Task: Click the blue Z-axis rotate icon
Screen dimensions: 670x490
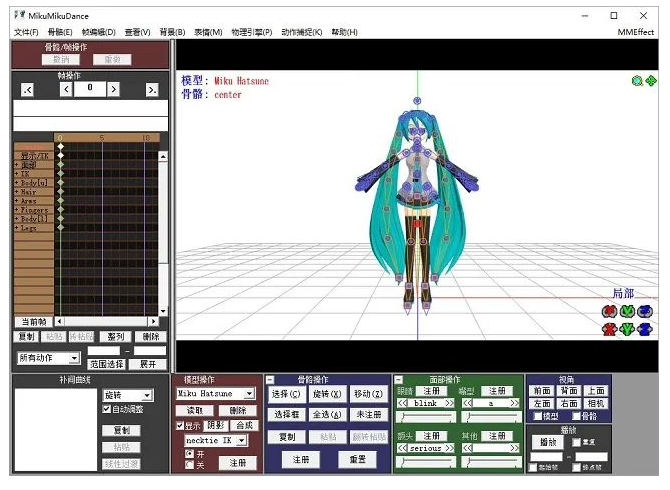Action: [645, 312]
